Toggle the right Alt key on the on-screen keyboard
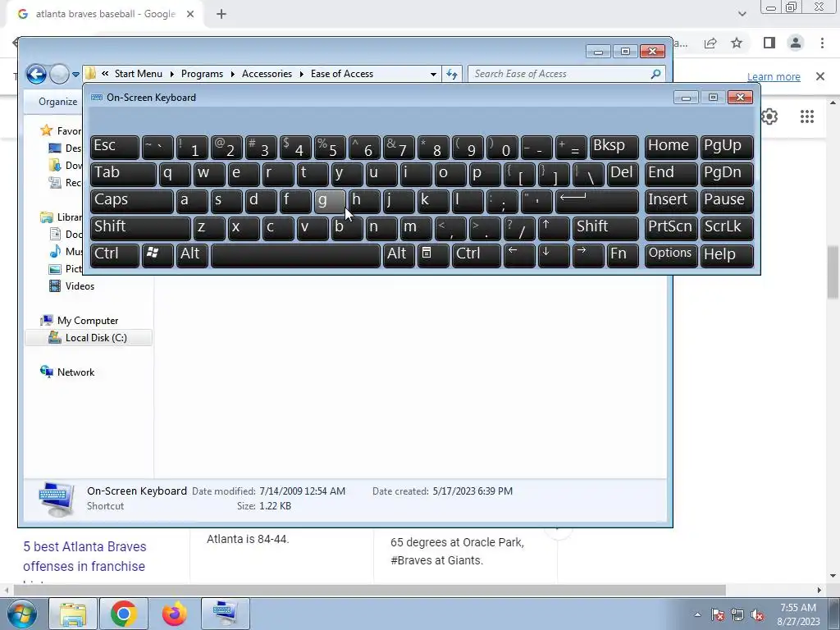The height and width of the screenshot is (630, 840). coord(399,254)
